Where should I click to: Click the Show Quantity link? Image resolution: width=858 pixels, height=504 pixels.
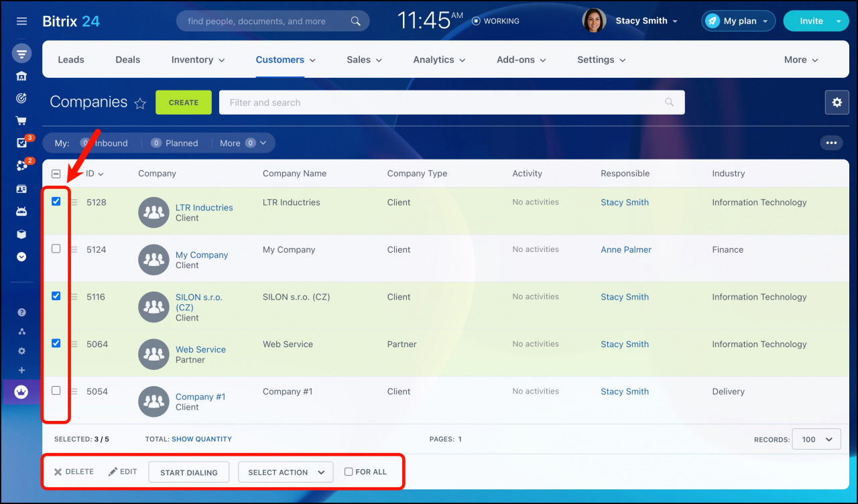tap(202, 439)
